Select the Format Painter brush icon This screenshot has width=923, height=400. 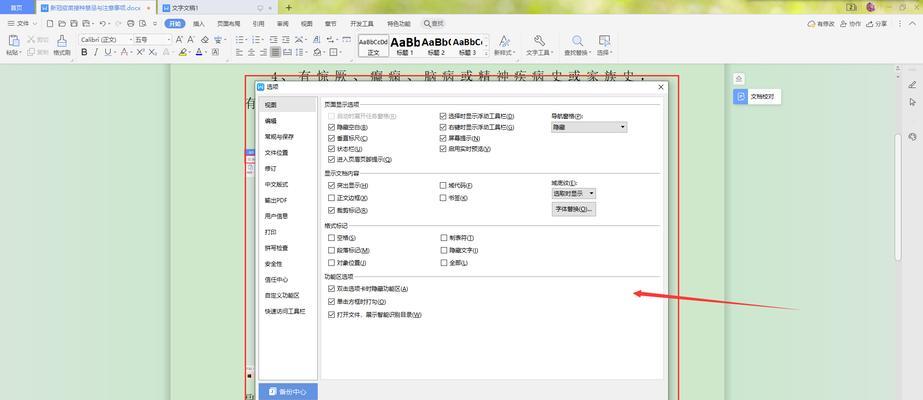click(x=62, y=41)
